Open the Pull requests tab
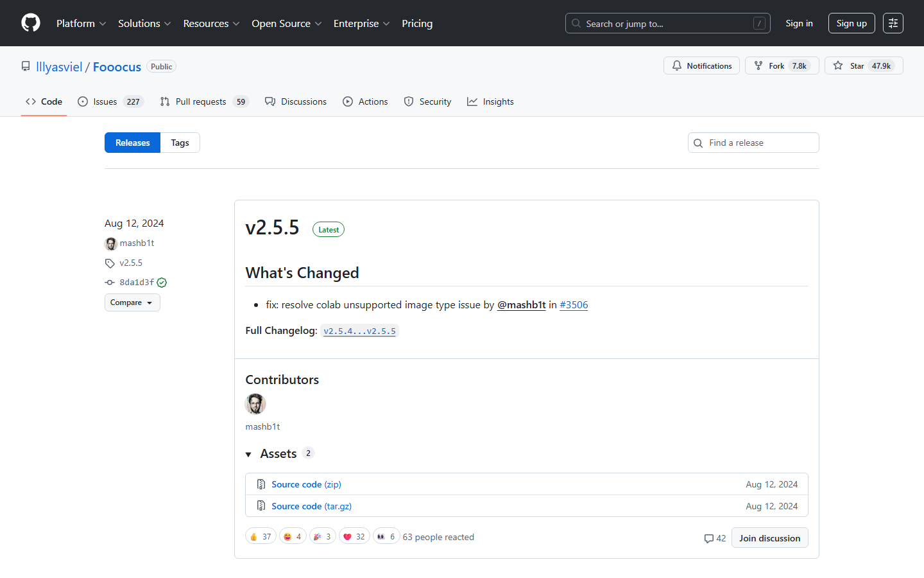Viewport: 924px width, 578px height. (200, 101)
